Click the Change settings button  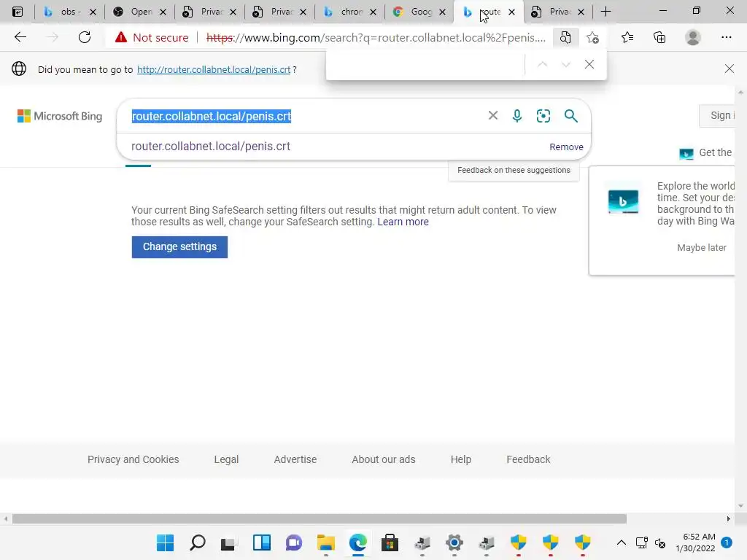point(179,246)
